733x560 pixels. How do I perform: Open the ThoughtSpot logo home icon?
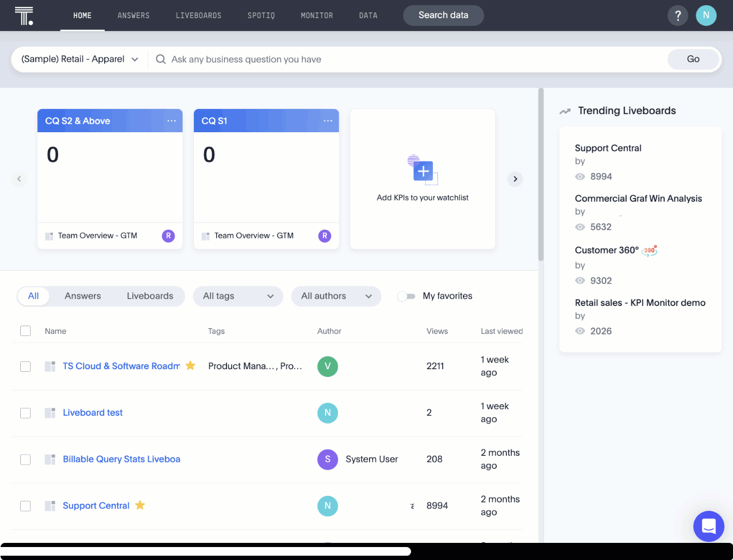click(x=24, y=15)
